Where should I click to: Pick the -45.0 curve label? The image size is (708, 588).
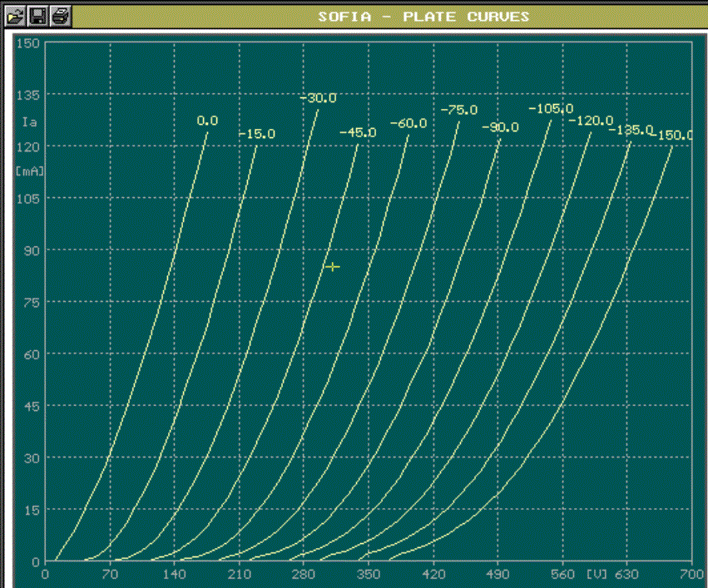[x=358, y=133]
